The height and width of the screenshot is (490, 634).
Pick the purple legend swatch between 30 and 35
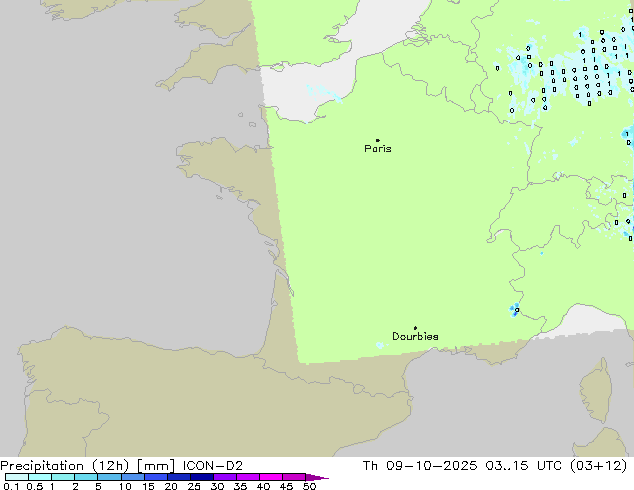(225, 477)
